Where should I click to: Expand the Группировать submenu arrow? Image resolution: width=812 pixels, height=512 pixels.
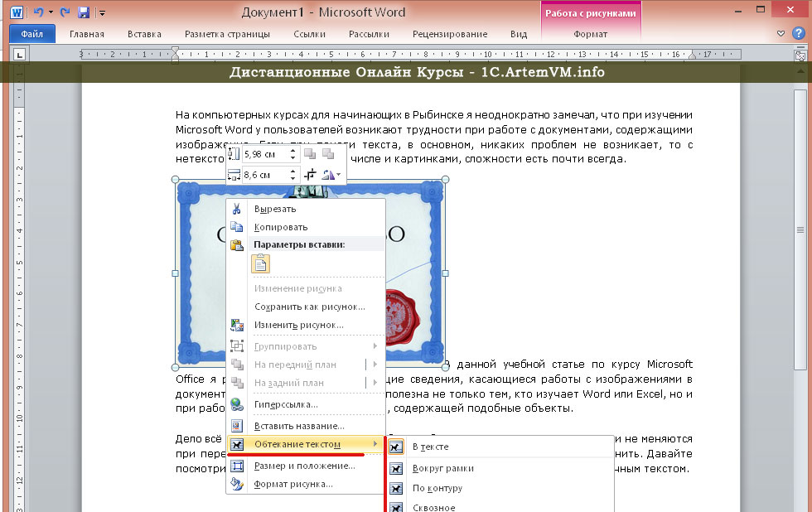click(x=375, y=345)
